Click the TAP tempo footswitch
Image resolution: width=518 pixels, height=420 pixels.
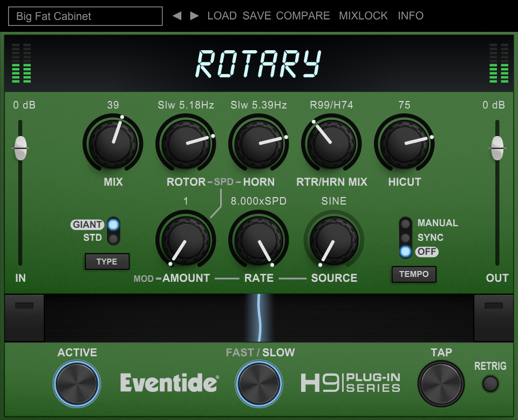tap(441, 384)
